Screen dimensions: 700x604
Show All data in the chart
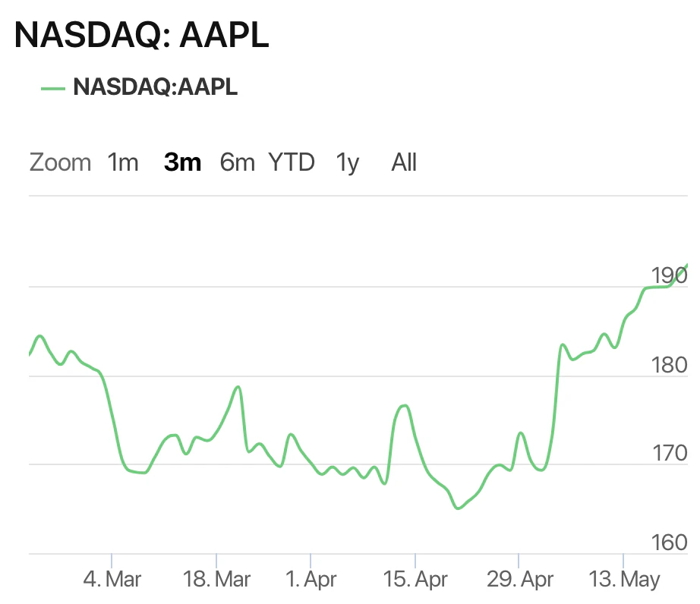pyautogui.click(x=404, y=162)
